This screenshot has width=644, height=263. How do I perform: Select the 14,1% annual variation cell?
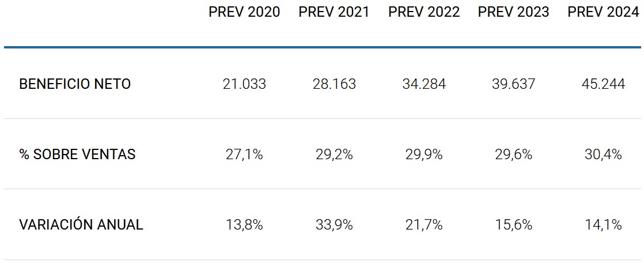tap(604, 225)
